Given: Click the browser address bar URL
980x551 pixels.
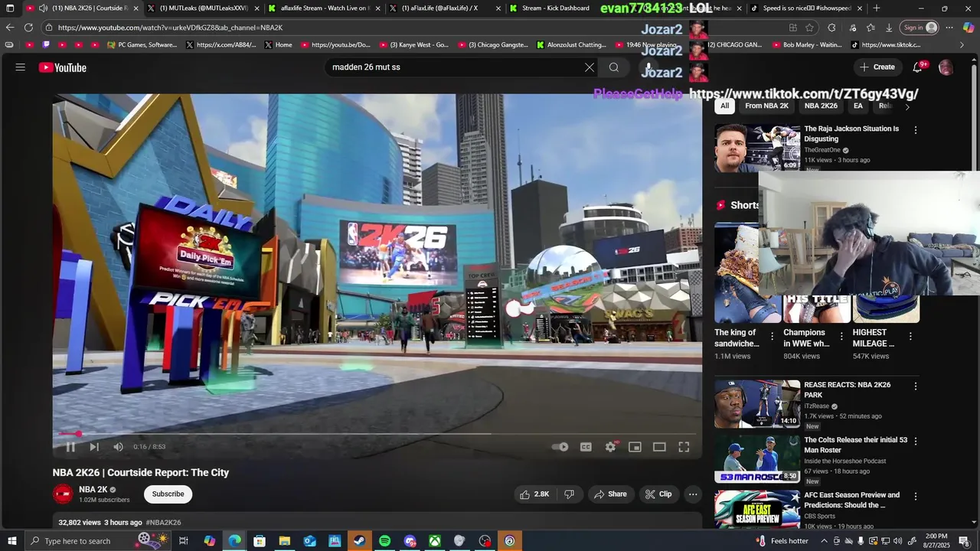Looking at the screenshot, I should [171, 28].
